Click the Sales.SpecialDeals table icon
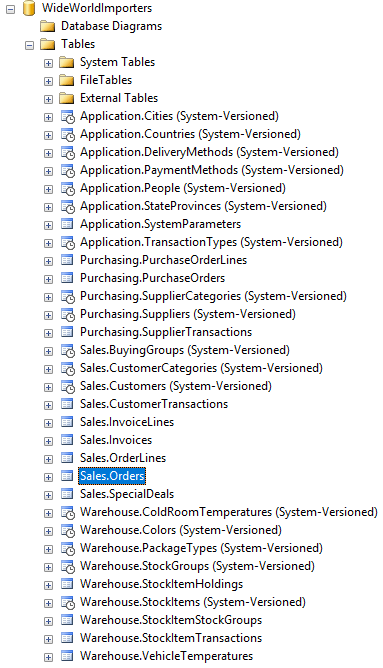The image size is (383, 668). coord(67,494)
